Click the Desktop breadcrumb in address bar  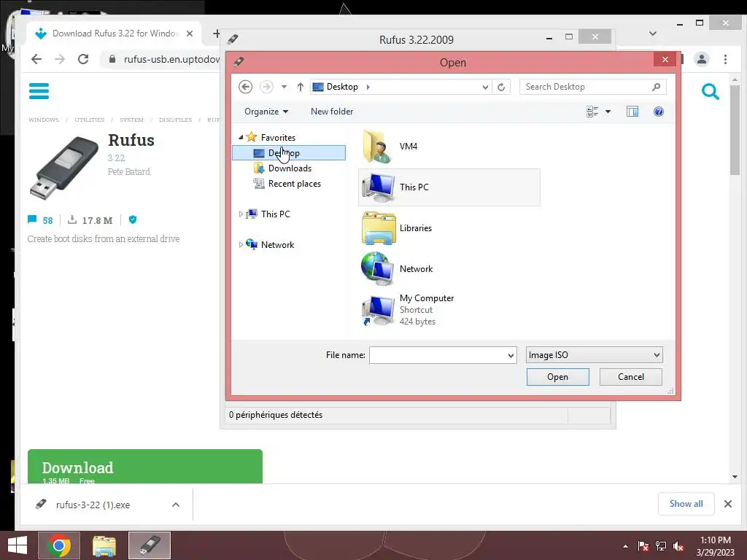[342, 87]
